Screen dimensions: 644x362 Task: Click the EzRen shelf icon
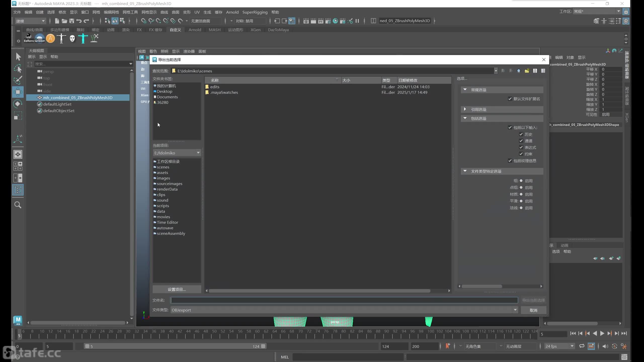tap(29, 38)
